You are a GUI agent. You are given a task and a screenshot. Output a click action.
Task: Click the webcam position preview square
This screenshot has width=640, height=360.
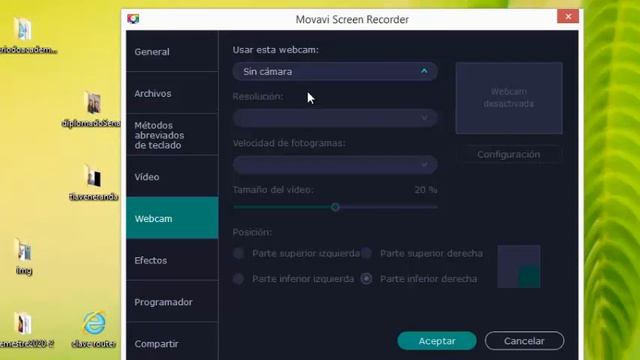[519, 267]
